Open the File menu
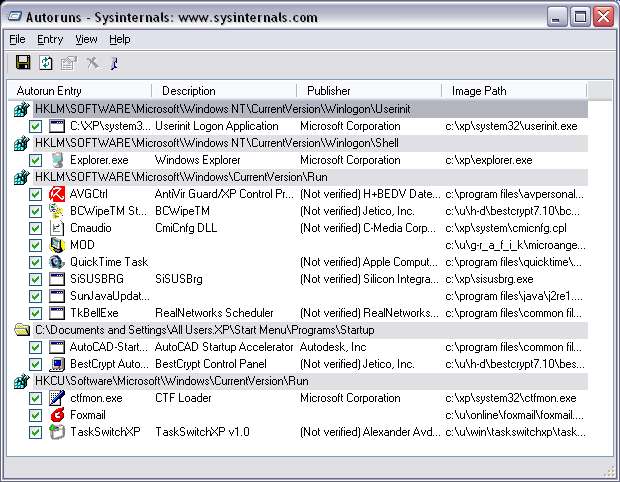The image size is (620, 482). tap(17, 39)
